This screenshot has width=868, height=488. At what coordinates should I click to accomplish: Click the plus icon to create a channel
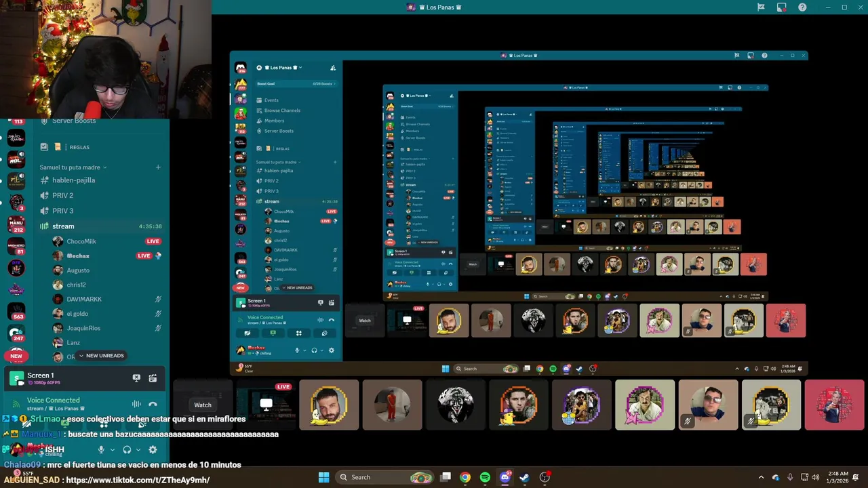[158, 167]
